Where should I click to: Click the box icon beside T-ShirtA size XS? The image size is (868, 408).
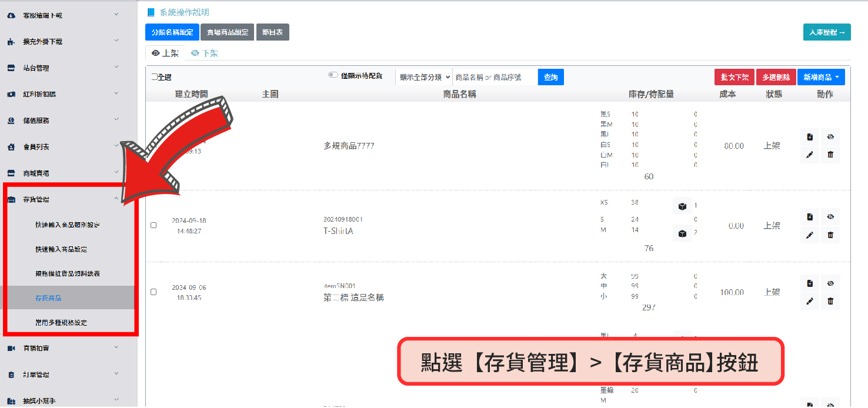pos(682,206)
